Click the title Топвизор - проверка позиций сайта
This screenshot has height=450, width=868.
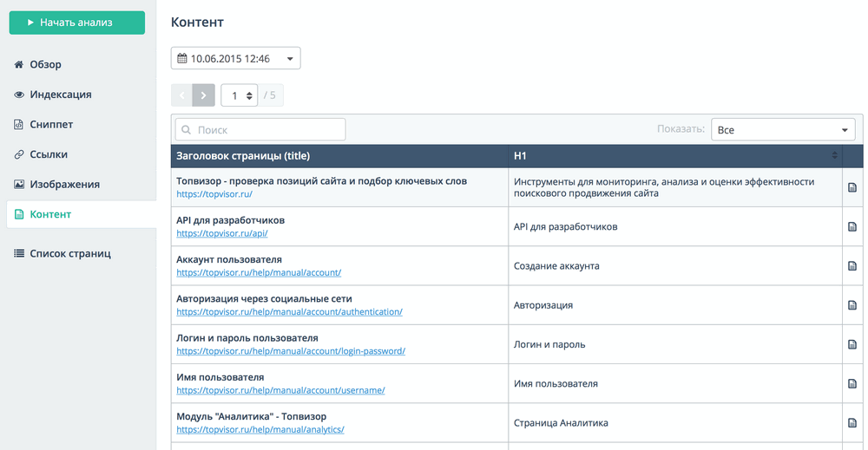click(322, 180)
